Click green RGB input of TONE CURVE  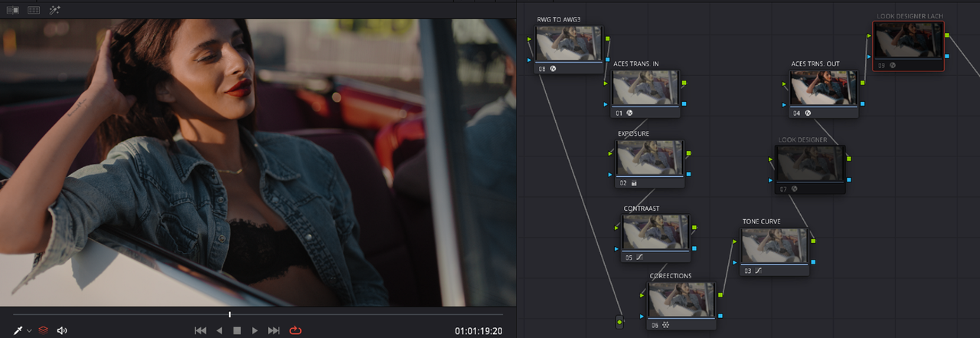coord(737,241)
